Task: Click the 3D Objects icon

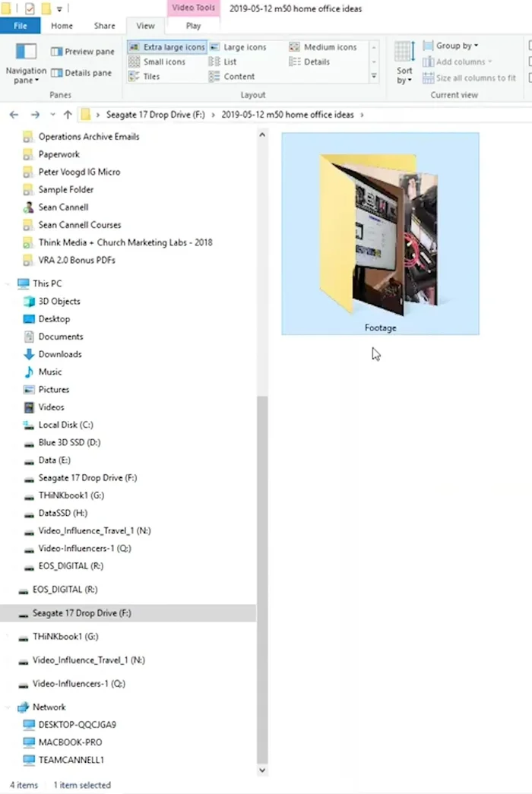Action: point(29,302)
